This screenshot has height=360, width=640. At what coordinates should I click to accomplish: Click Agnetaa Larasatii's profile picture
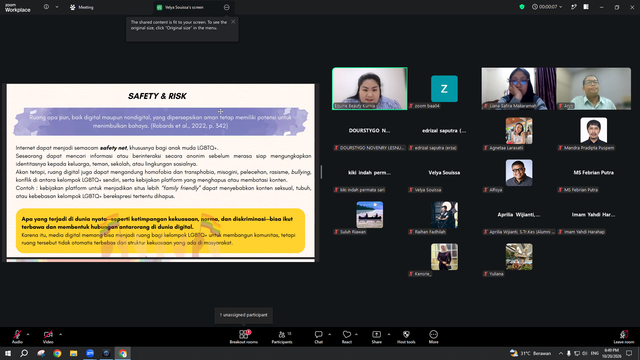(x=519, y=131)
